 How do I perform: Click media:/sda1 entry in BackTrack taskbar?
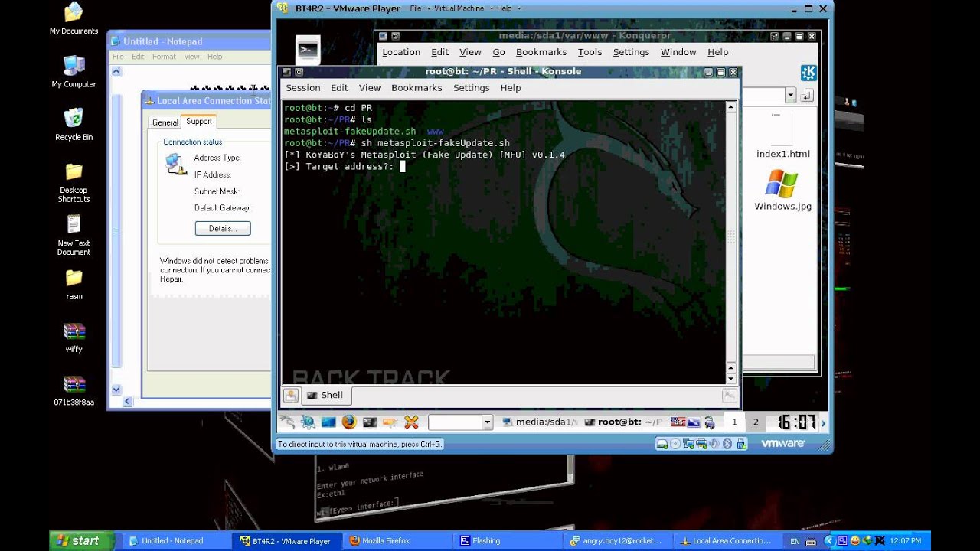(x=541, y=422)
